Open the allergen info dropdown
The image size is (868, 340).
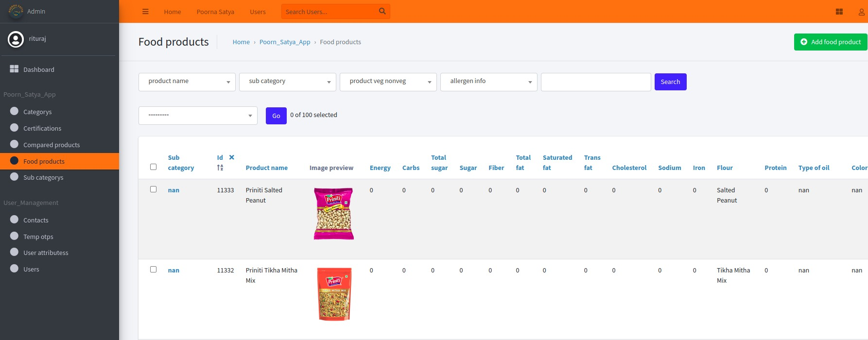(x=488, y=82)
